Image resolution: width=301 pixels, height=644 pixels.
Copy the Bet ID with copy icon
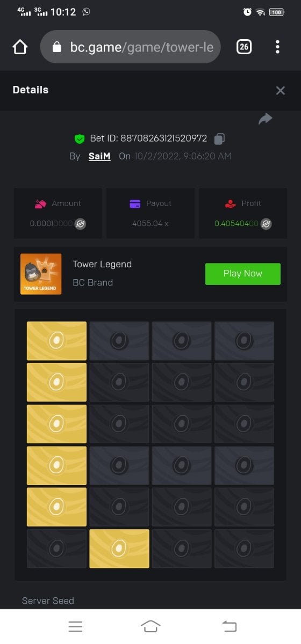(x=219, y=138)
